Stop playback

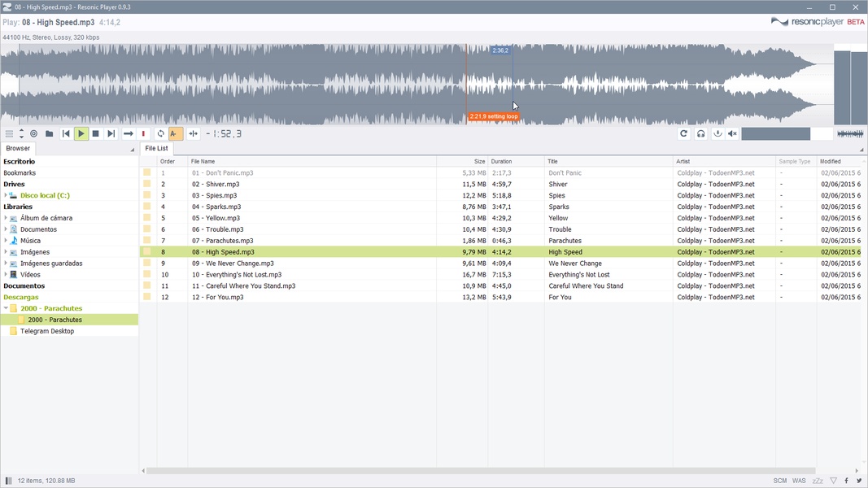coord(96,133)
